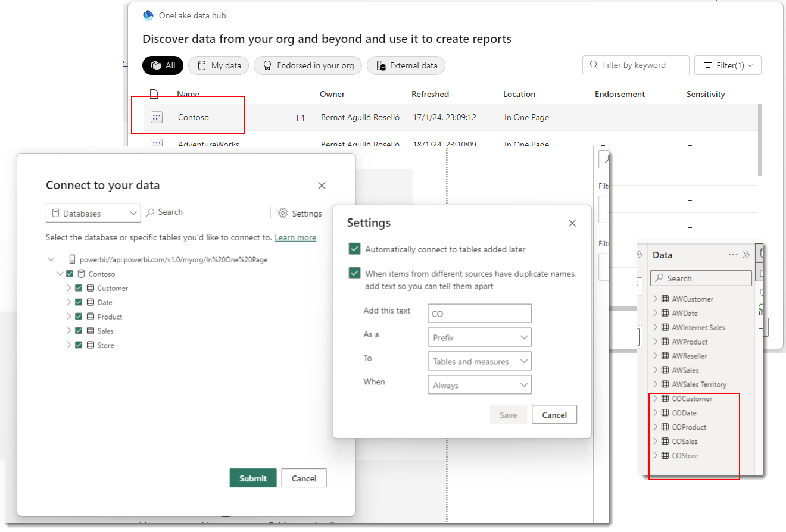The height and width of the screenshot is (532, 786).
Task: Click the COSales table icon
Action: (665, 442)
